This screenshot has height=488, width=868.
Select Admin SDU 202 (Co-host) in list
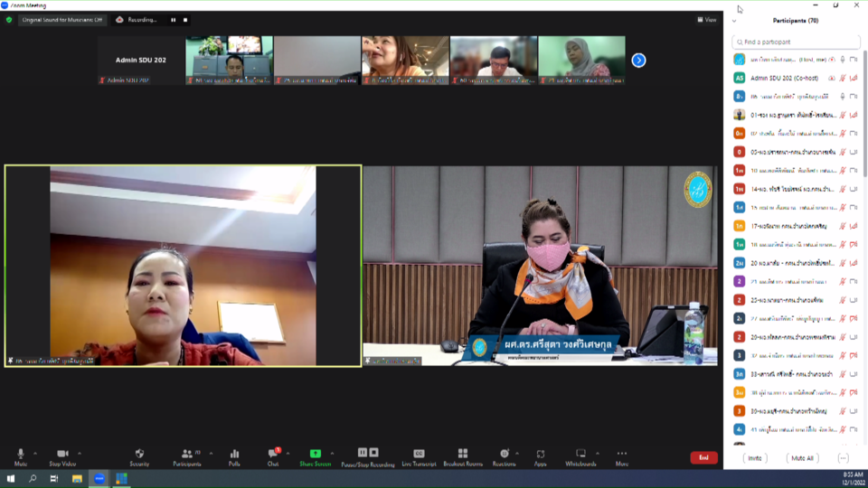pos(796,78)
